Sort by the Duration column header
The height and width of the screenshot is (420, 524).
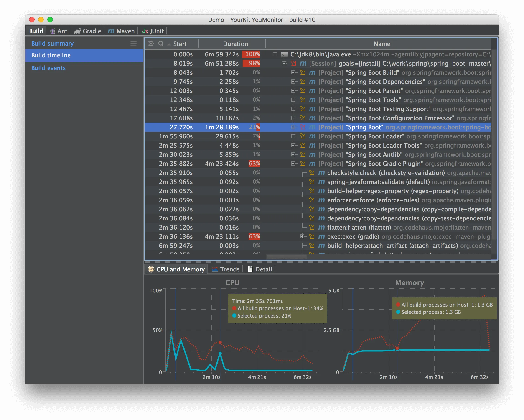click(235, 44)
